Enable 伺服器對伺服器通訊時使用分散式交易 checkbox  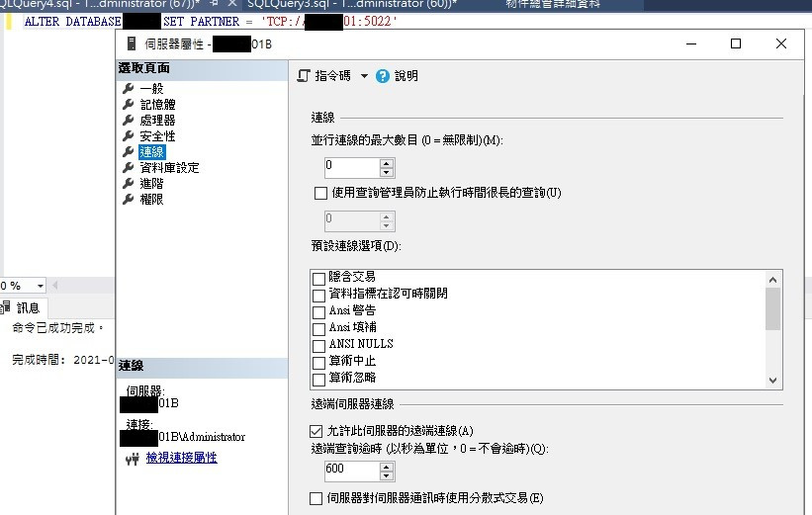[316, 498]
